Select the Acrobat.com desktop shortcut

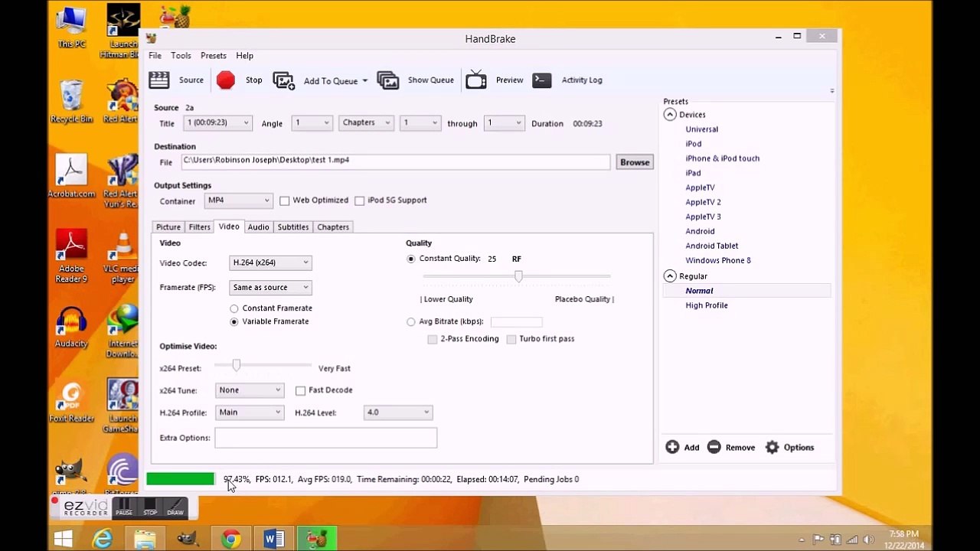point(71,176)
